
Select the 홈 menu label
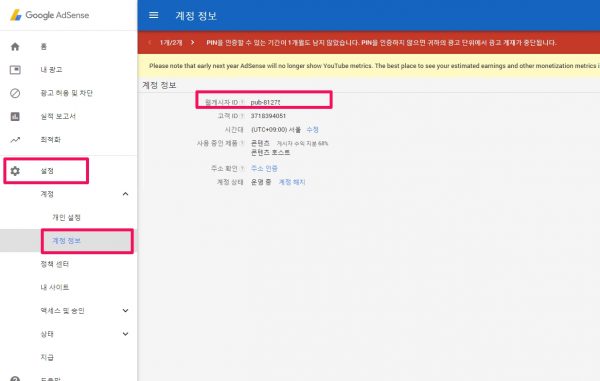44,47
